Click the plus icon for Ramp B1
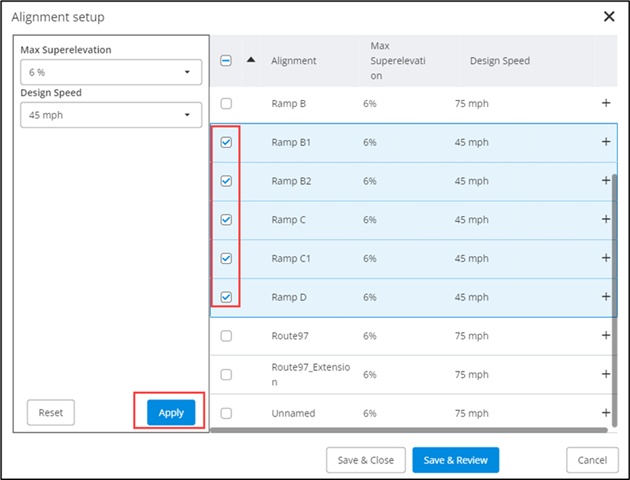The height and width of the screenshot is (480, 630). (x=605, y=142)
